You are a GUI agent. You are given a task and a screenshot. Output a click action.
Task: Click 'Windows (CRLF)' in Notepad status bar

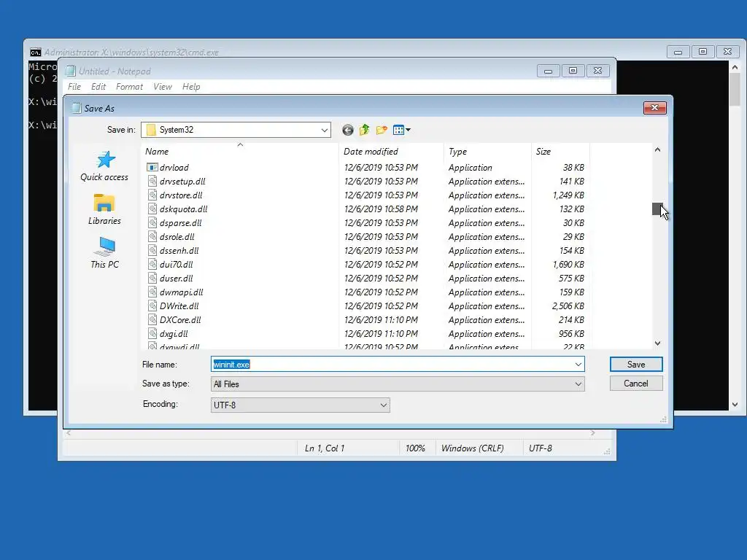473,448
